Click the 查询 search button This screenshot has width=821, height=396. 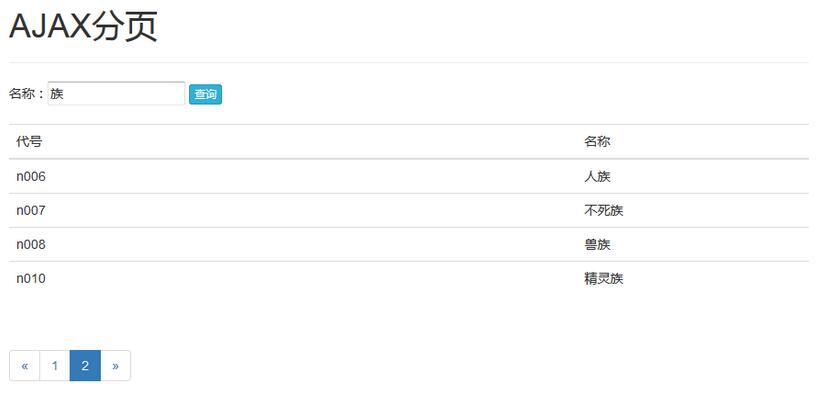point(205,94)
